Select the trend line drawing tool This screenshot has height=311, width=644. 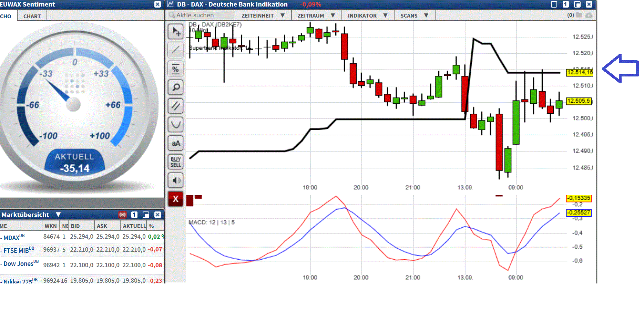pos(176,50)
